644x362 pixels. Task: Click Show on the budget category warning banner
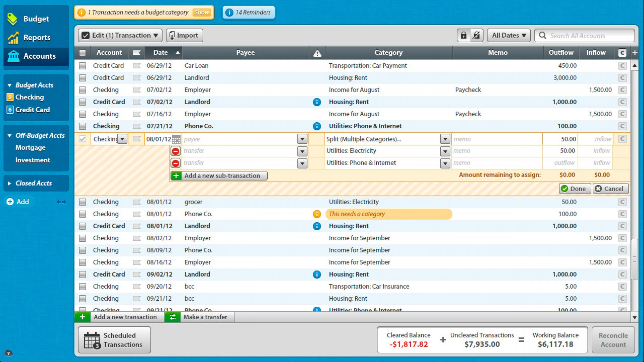pyautogui.click(x=202, y=12)
